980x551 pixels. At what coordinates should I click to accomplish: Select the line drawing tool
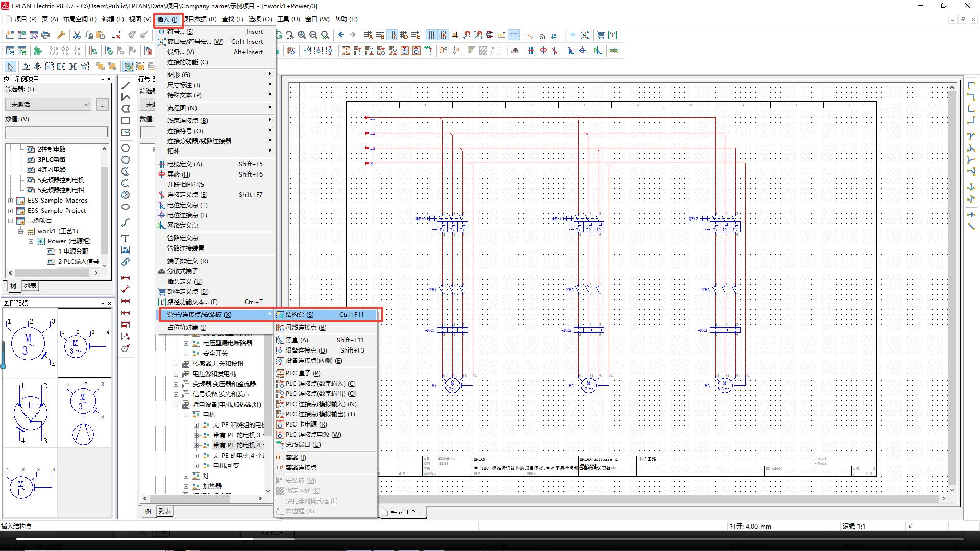(126, 85)
